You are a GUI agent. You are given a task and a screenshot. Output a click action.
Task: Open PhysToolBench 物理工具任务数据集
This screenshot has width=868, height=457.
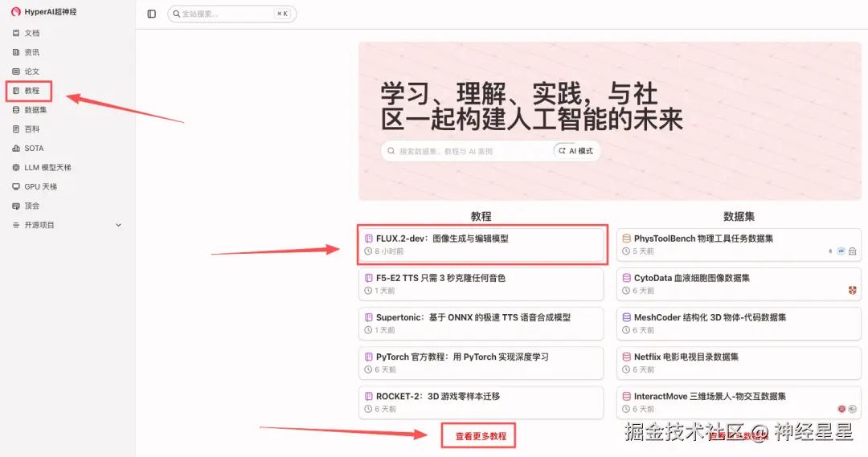(x=739, y=244)
